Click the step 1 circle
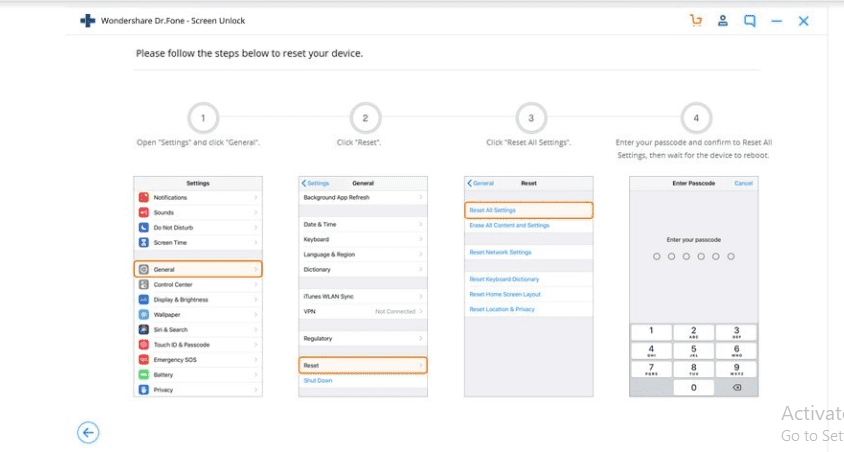The height and width of the screenshot is (452, 844). coord(203,118)
